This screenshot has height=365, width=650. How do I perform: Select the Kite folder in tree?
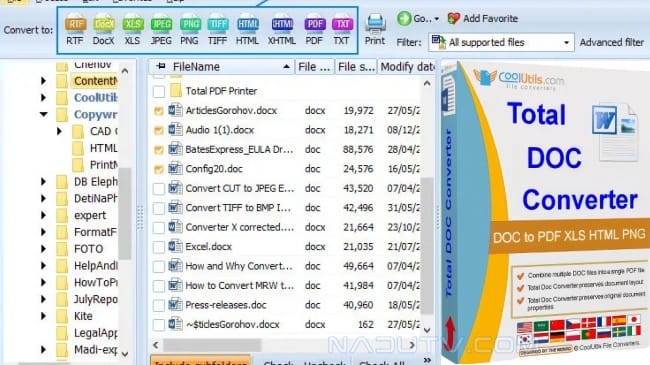pos(83,316)
